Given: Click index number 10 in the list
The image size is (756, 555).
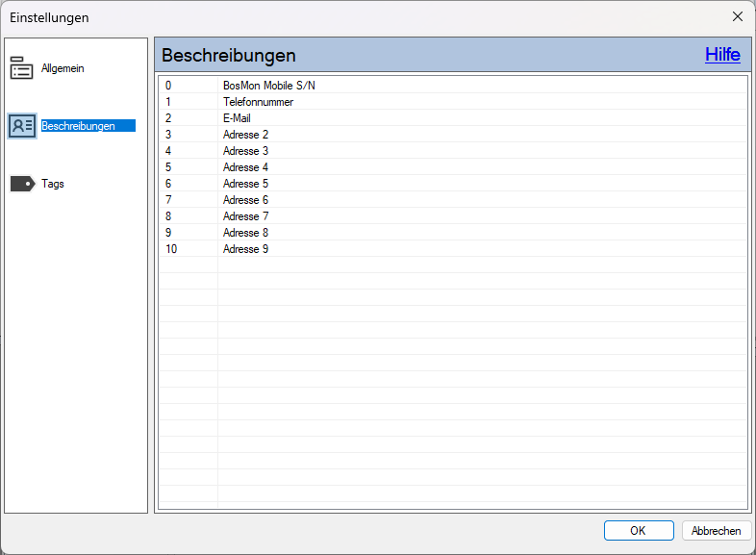Looking at the screenshot, I should pos(171,249).
